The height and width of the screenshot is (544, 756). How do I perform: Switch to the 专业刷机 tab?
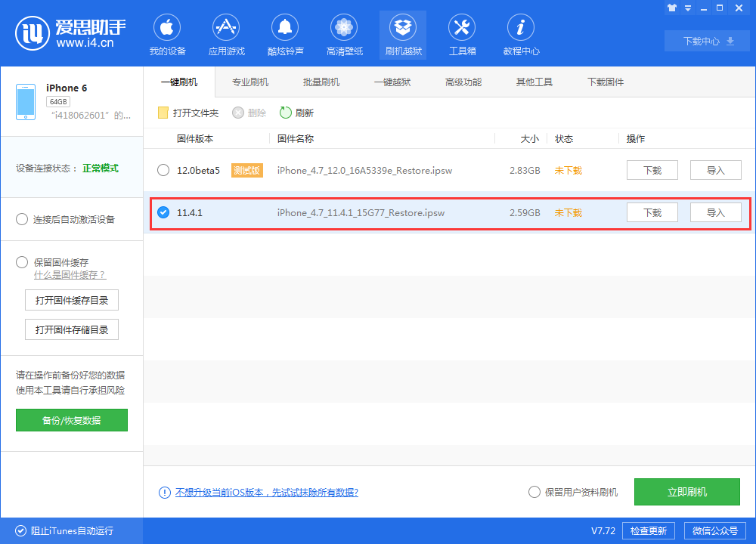tap(249, 82)
